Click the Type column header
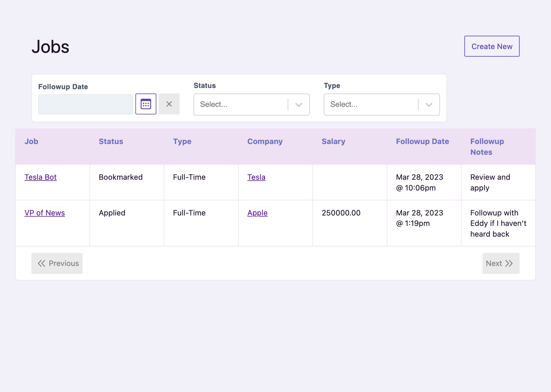Image resolution: width=551 pixels, height=392 pixels. tap(182, 141)
